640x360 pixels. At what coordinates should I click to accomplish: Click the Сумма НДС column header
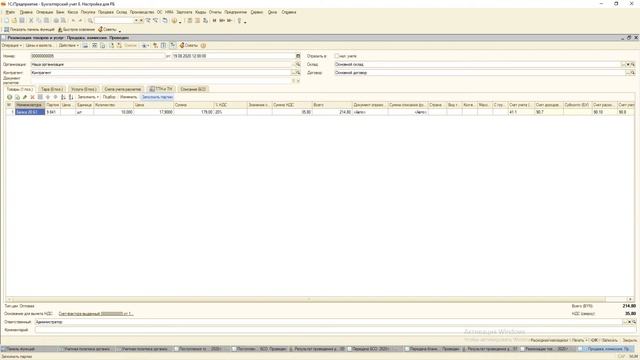pyautogui.click(x=292, y=105)
